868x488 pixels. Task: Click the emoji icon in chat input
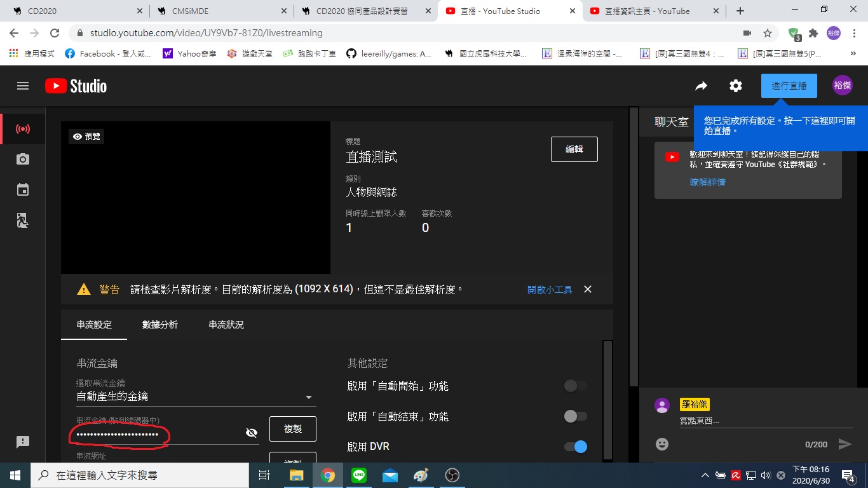662,444
